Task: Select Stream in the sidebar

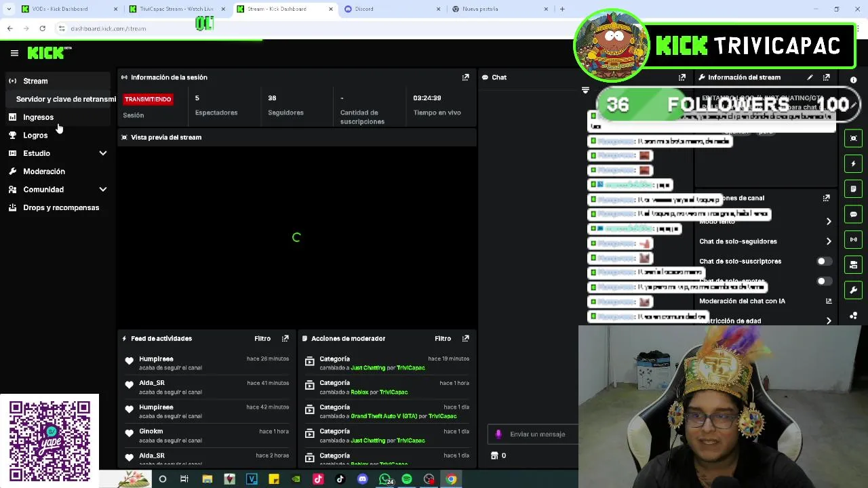Action: (58, 81)
